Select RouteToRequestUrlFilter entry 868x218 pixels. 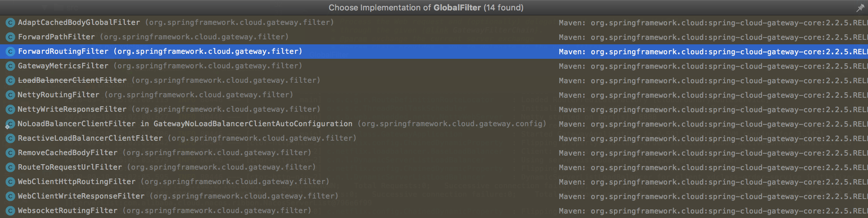point(70,167)
